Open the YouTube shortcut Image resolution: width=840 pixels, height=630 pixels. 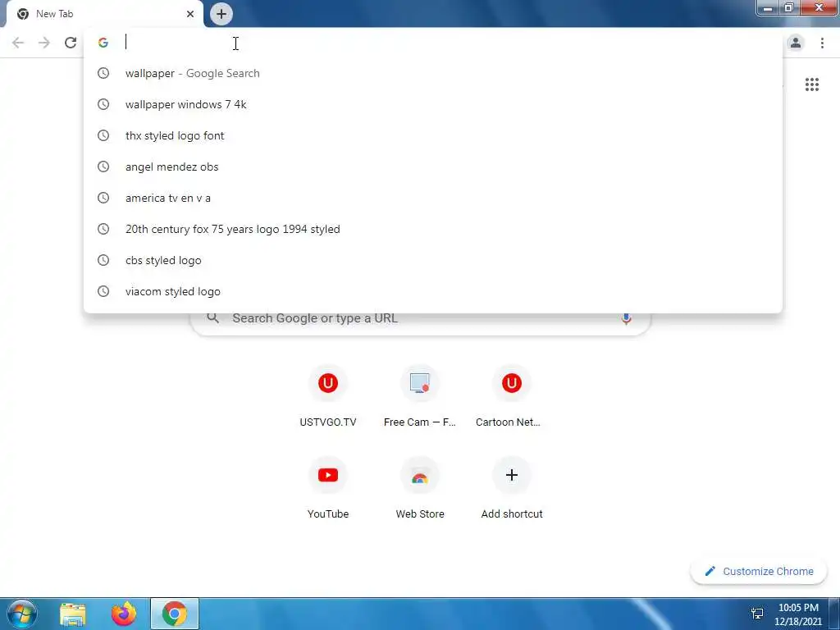(328, 488)
